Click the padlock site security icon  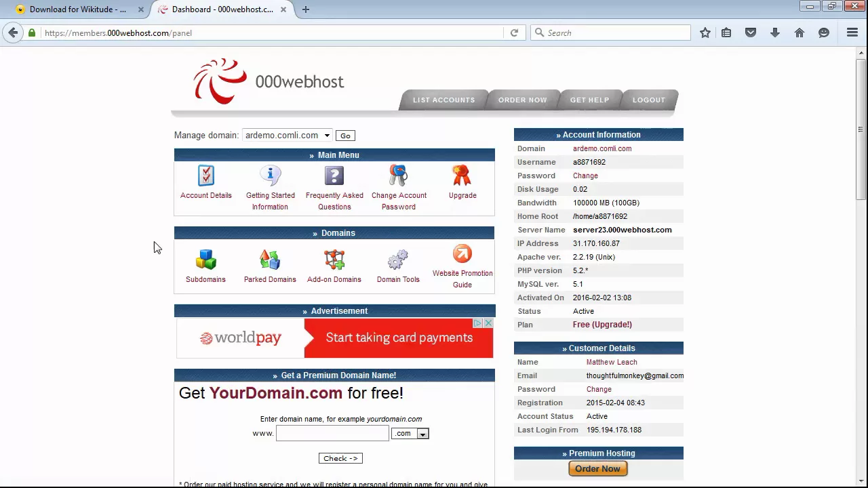pyautogui.click(x=32, y=33)
